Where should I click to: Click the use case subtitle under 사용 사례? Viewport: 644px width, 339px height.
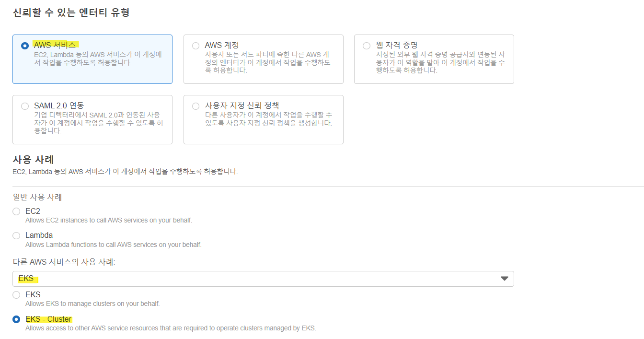click(125, 171)
